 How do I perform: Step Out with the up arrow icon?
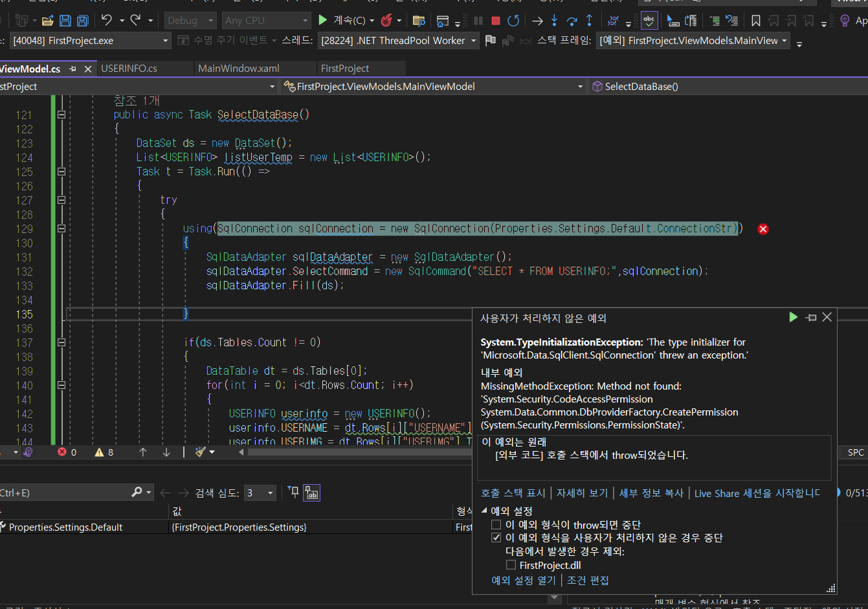tap(589, 21)
